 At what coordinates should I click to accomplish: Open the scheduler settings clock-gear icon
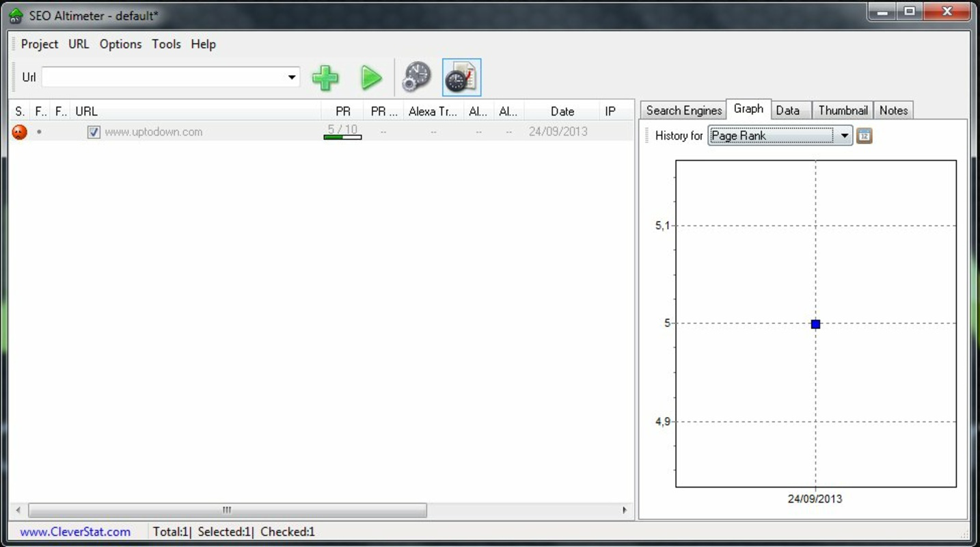pyautogui.click(x=417, y=77)
